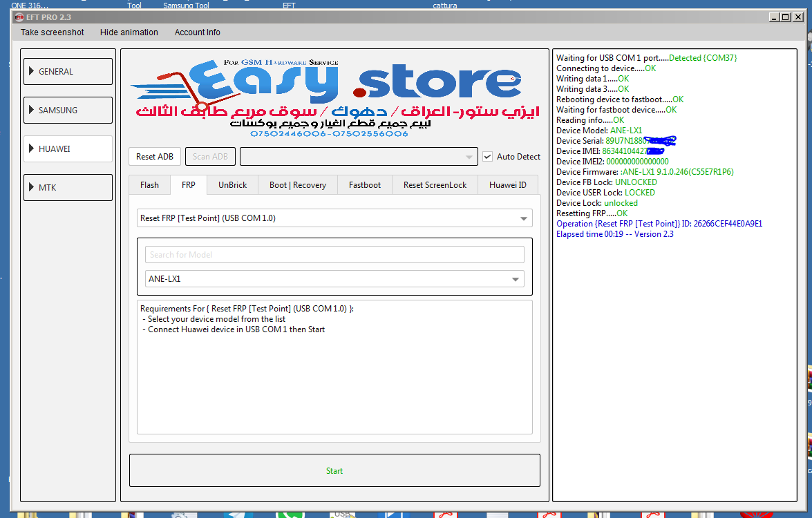
Task: Switch to the Flash tab
Action: pos(150,185)
